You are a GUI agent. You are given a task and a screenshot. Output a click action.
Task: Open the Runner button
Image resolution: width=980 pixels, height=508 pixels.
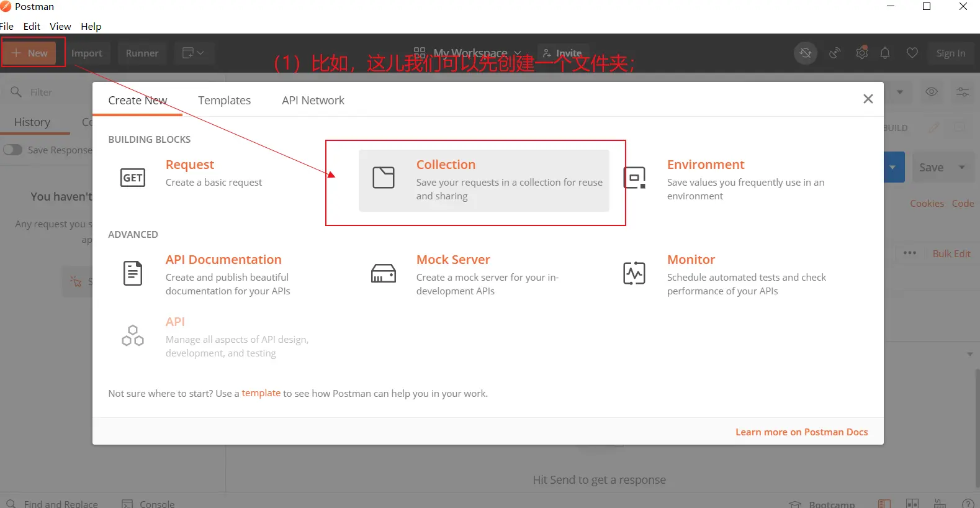[142, 53]
